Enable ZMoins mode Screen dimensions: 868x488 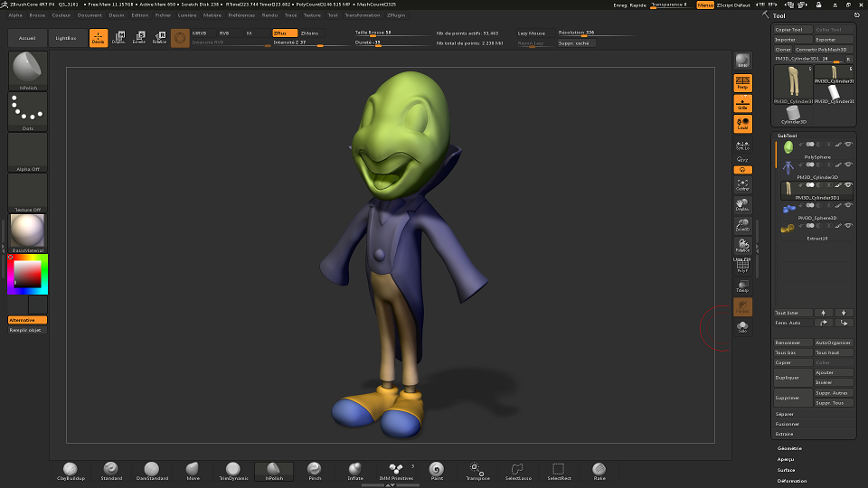pyautogui.click(x=311, y=33)
